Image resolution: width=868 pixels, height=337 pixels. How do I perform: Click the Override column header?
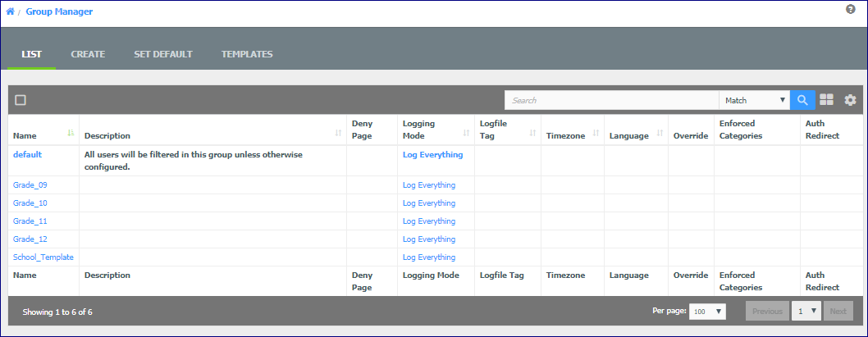pos(691,135)
